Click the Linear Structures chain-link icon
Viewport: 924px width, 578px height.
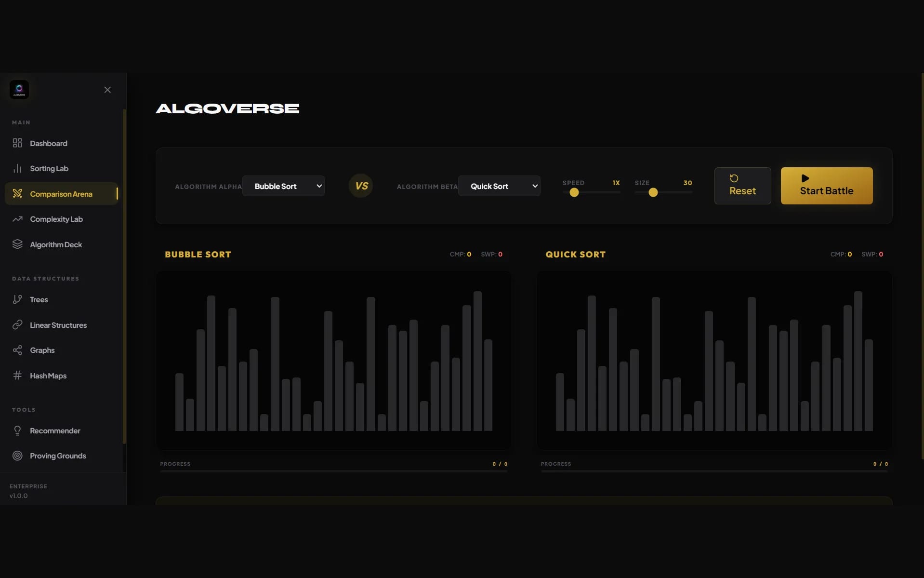pos(17,325)
